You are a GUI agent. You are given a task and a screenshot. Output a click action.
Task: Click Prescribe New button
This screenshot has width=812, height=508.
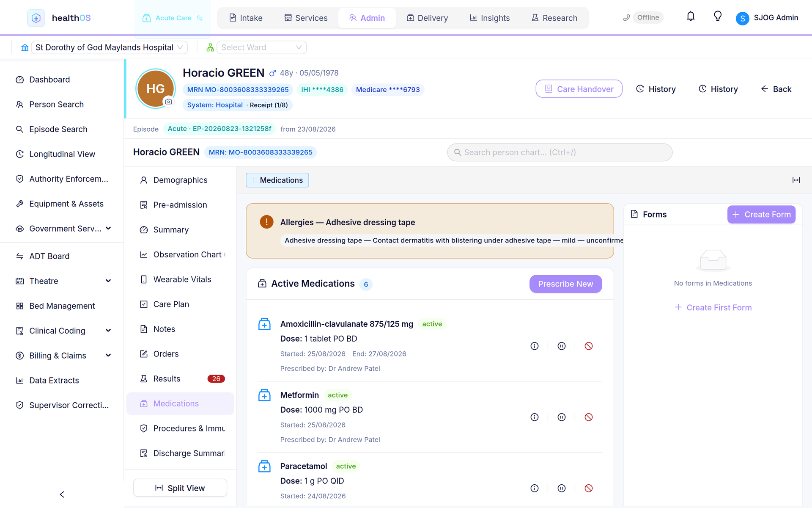point(565,284)
